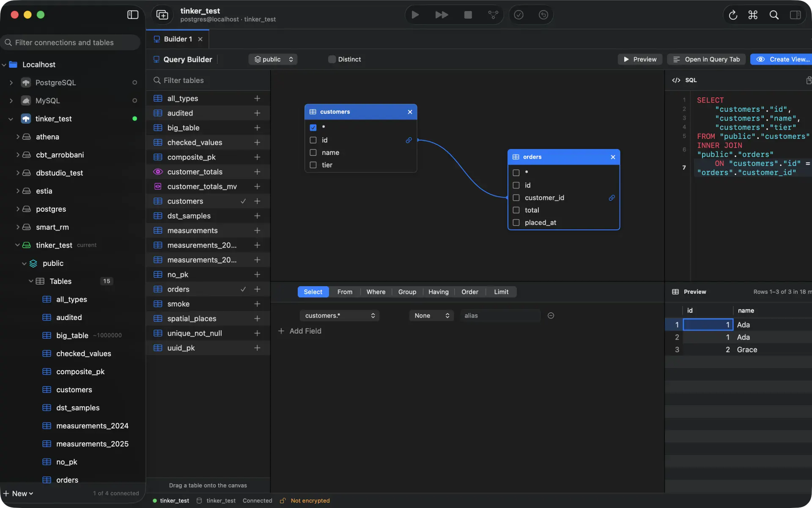
Task: Collapse the tinker_test connection
Action: click(11, 119)
